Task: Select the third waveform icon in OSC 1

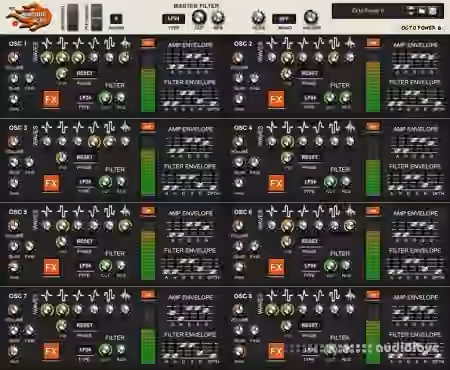Action: pyautogui.click(x=78, y=43)
